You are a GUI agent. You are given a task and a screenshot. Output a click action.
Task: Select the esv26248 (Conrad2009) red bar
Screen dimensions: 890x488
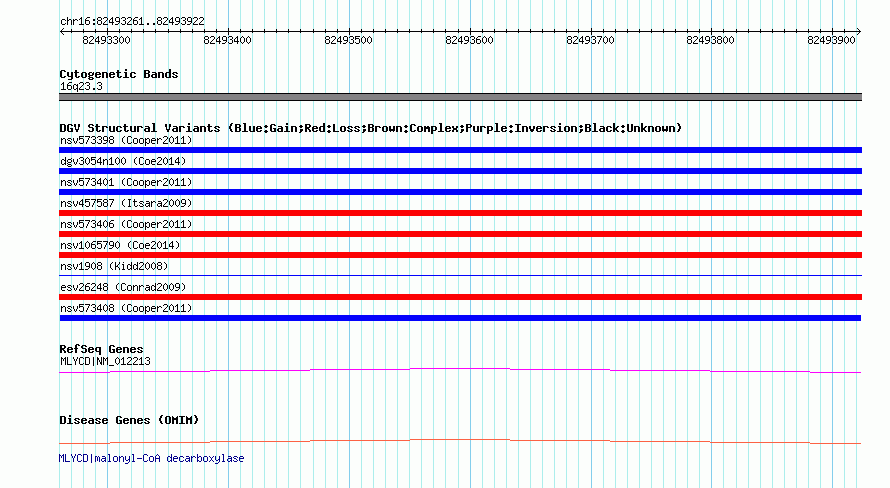[460, 297]
